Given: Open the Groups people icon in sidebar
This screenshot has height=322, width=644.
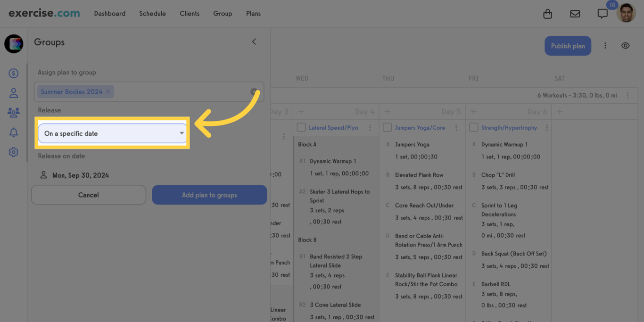Looking at the screenshot, I should [13, 112].
